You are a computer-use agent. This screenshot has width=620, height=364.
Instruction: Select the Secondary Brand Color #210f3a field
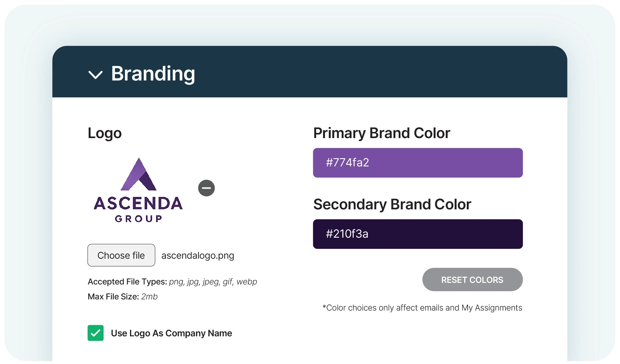pyautogui.click(x=418, y=234)
